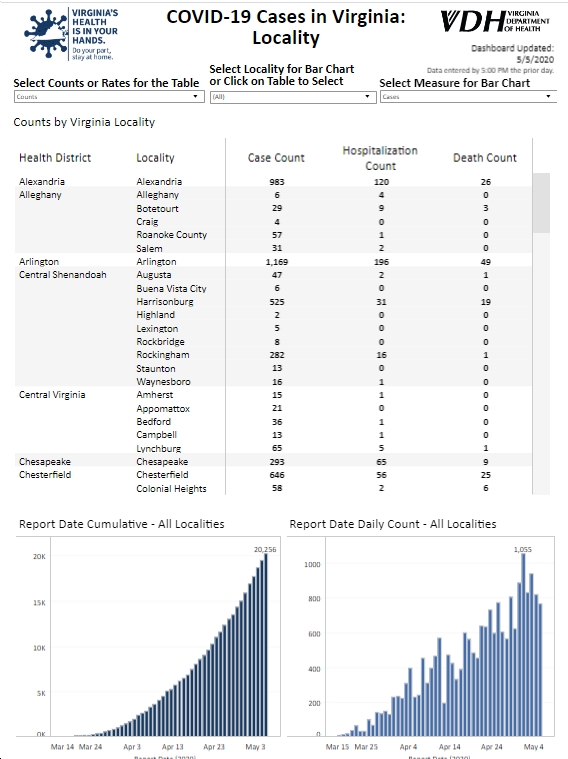Viewport: 568px width, 759px height.
Task: Select the Alexandria health district entry
Action: coord(42,182)
